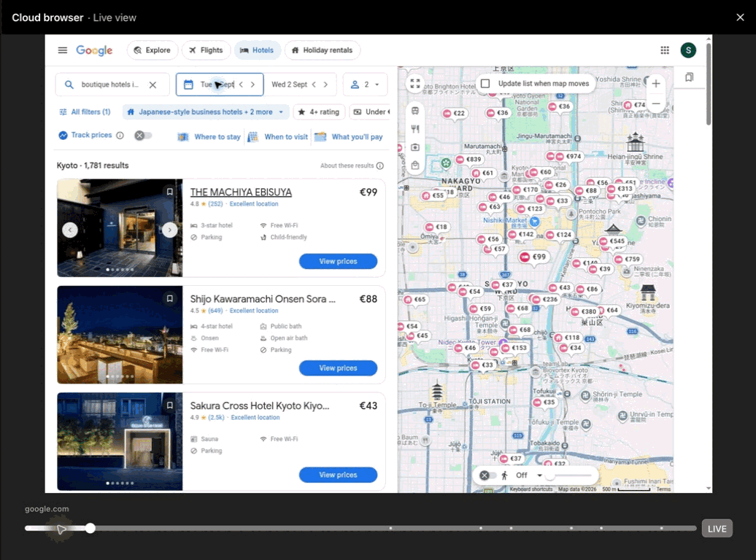This screenshot has height=560, width=756.
Task: Adjust the map travel time slider
Action: (569, 475)
